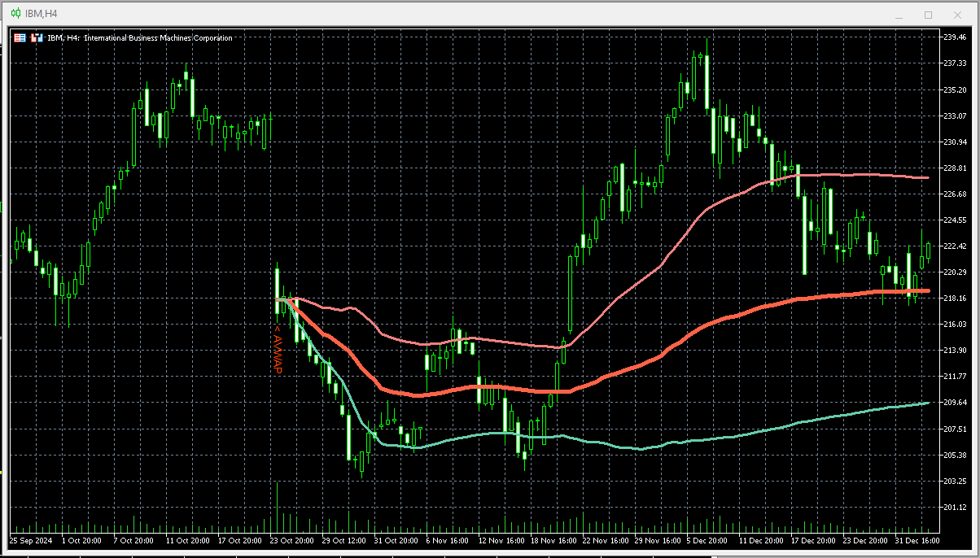Click the 239.46 price scale label

click(x=955, y=37)
